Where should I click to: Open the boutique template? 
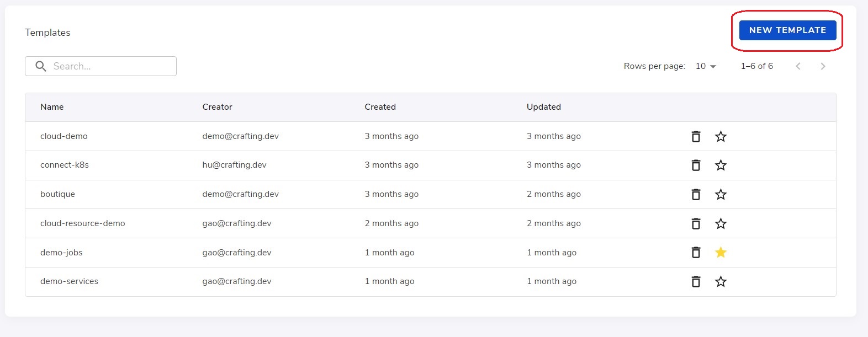57,194
